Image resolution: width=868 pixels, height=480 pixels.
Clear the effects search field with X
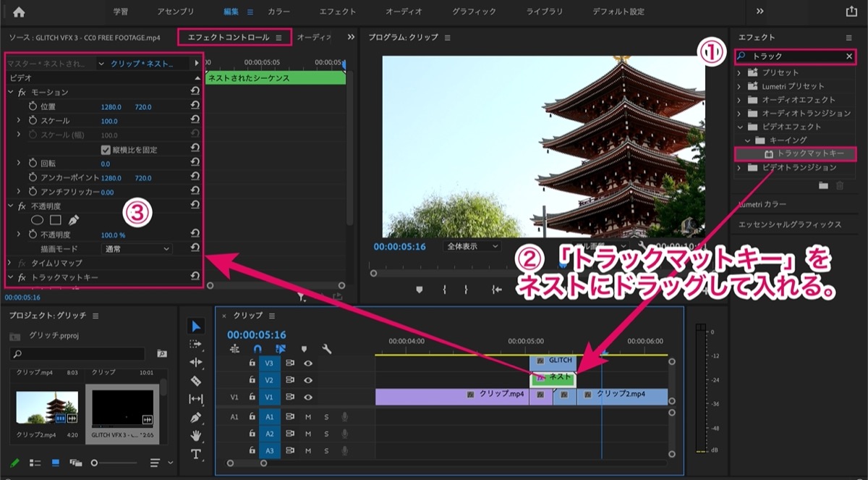click(849, 56)
